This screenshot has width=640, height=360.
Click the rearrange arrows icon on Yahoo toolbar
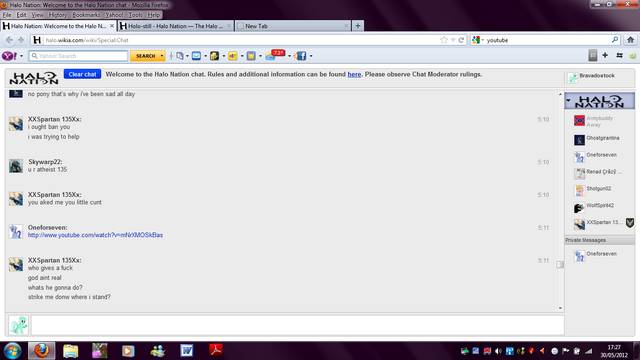[619, 55]
